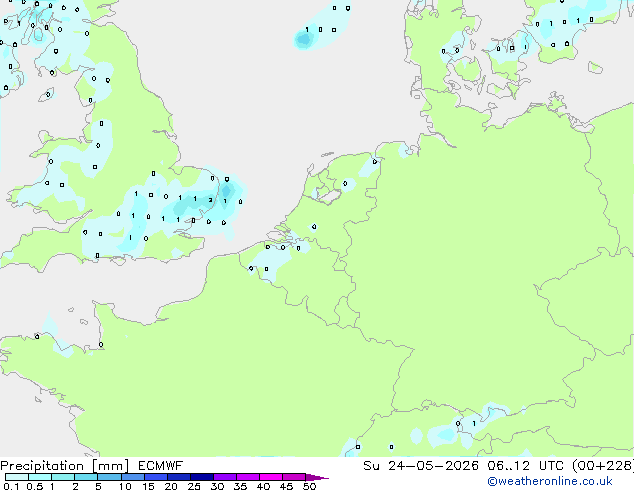
Task: Click the legend label '40'
Action: tap(263, 486)
